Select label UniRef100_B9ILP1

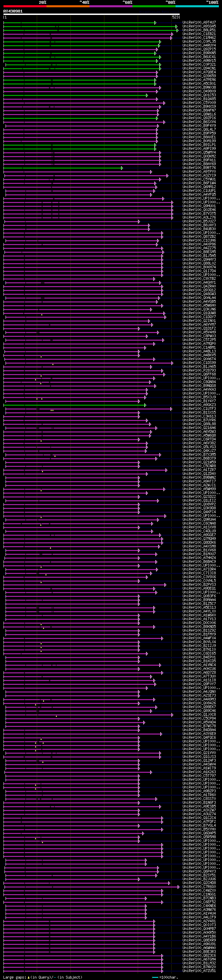point(199,145)
